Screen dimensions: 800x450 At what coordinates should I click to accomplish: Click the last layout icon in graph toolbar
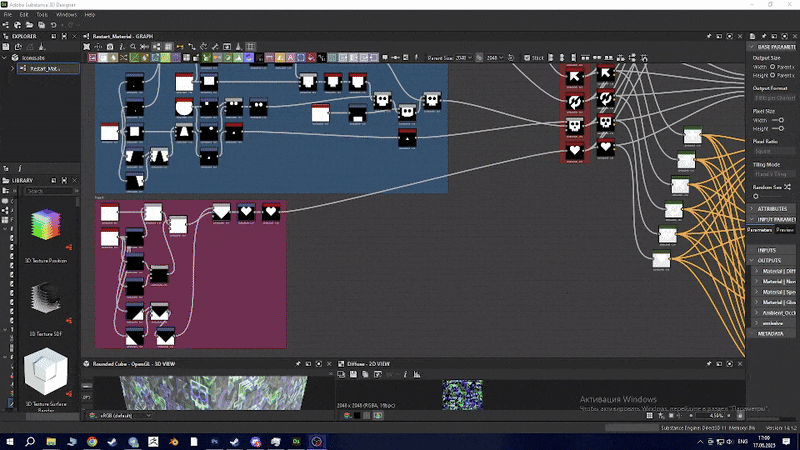(644, 58)
